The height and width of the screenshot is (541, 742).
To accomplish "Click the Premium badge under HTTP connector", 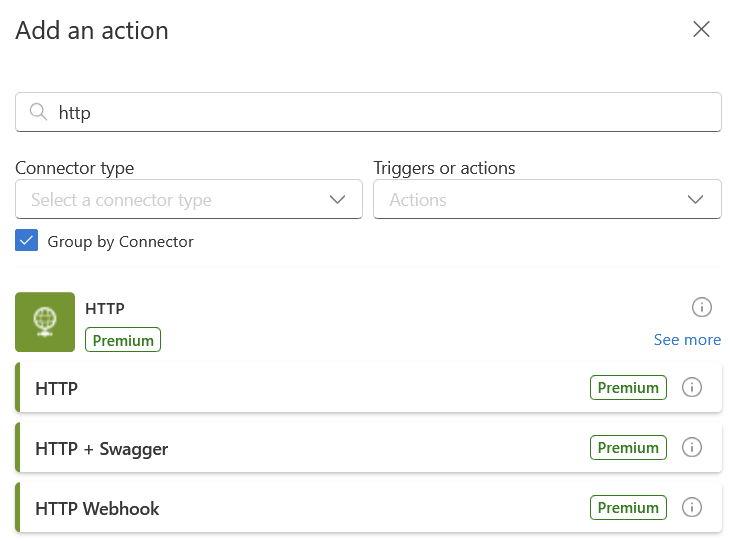I will [123, 340].
